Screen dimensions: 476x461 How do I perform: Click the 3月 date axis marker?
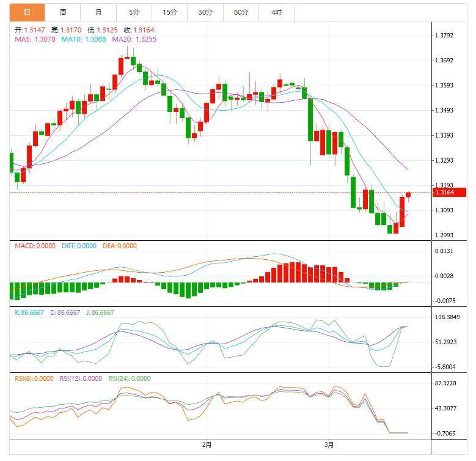tap(328, 444)
